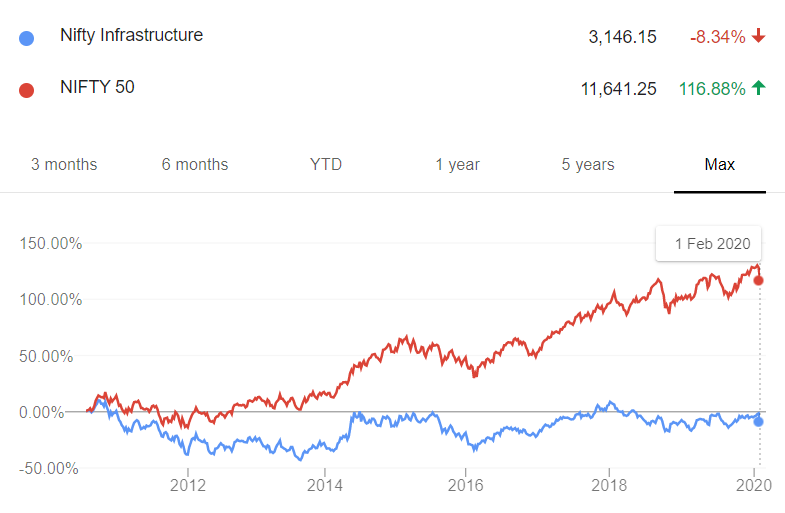Show the 5 years chart view

(x=588, y=164)
